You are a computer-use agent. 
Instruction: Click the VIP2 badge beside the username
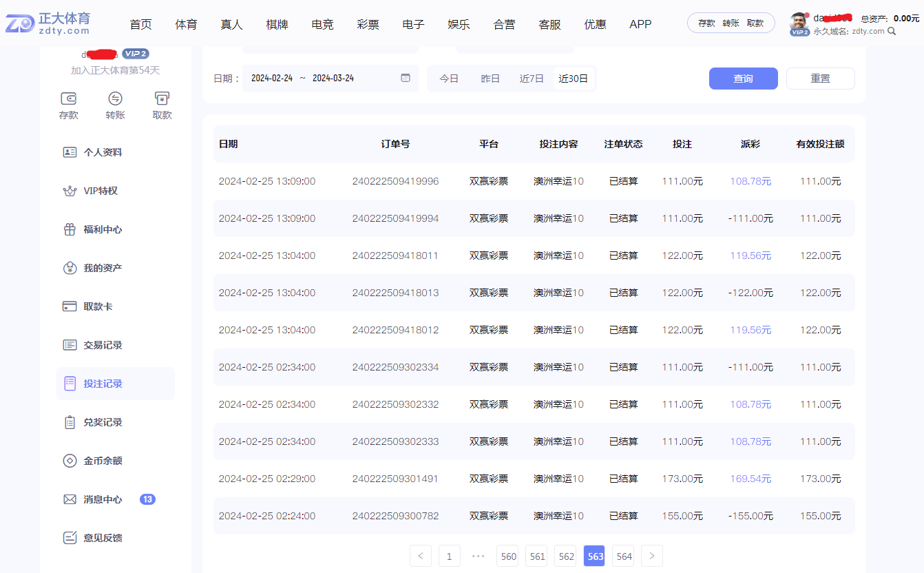coord(135,54)
